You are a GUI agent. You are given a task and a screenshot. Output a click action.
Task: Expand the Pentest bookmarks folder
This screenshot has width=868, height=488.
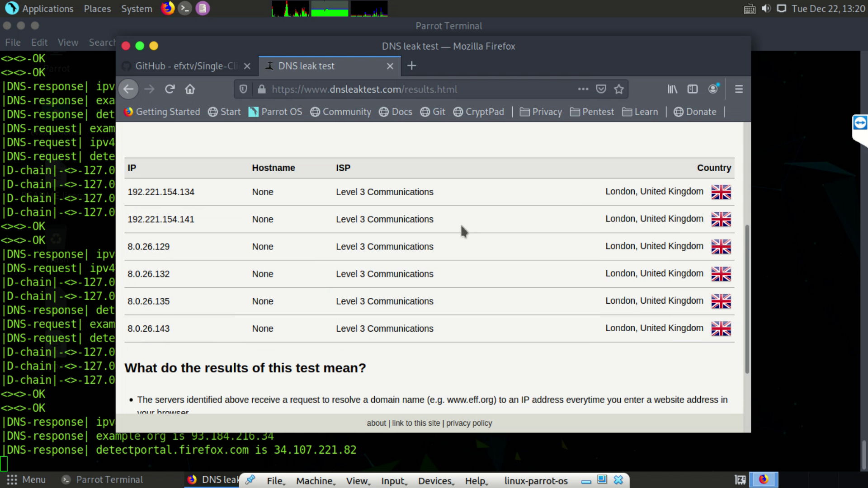(592, 112)
